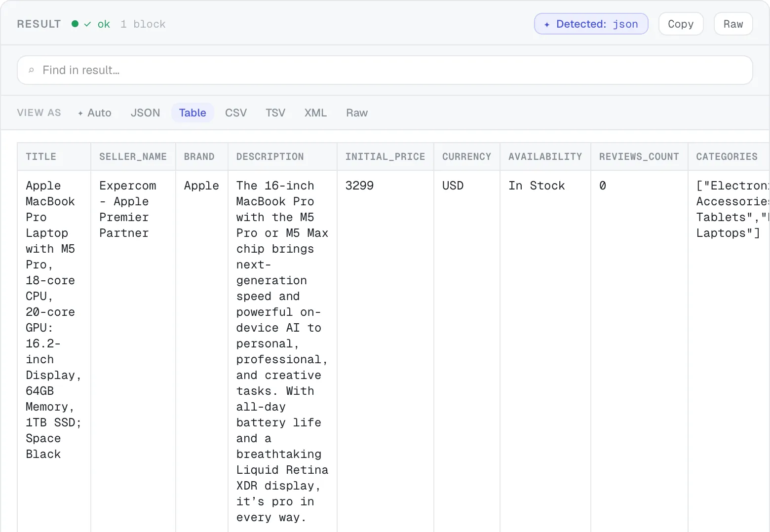This screenshot has height=532, width=770.
Task: Switch view to JSON
Action: (x=145, y=113)
